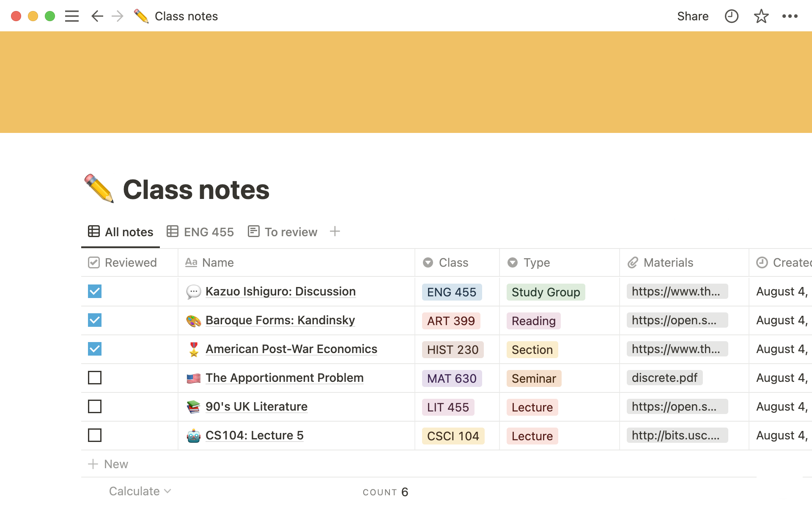812x508 pixels.
Task: Click the yellow cover banner
Action: pyautogui.click(x=406, y=82)
